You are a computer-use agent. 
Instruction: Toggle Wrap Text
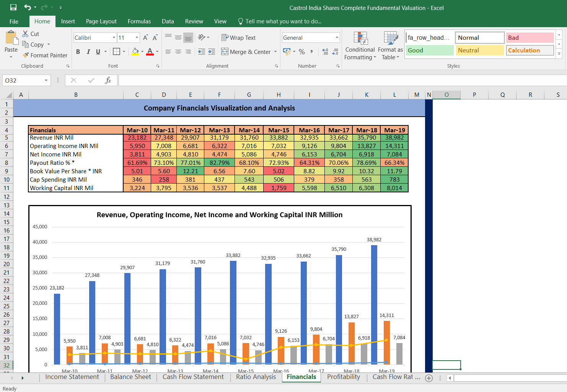238,37
